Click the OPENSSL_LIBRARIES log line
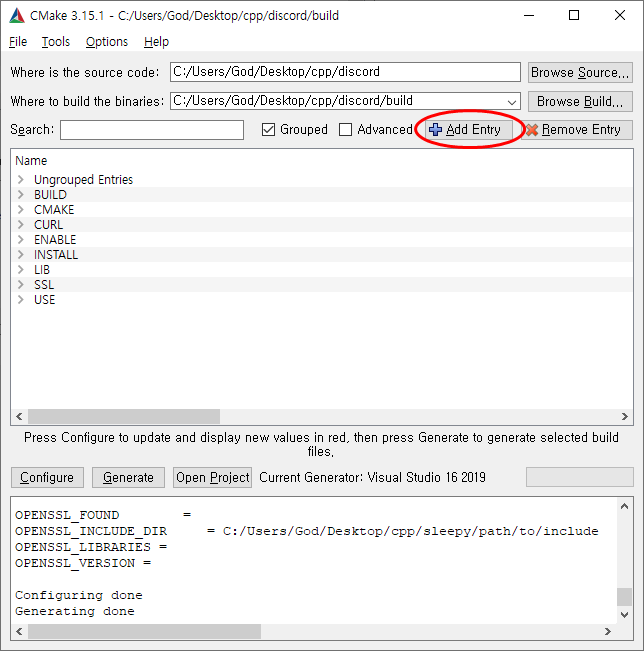644x651 pixels. pos(91,547)
